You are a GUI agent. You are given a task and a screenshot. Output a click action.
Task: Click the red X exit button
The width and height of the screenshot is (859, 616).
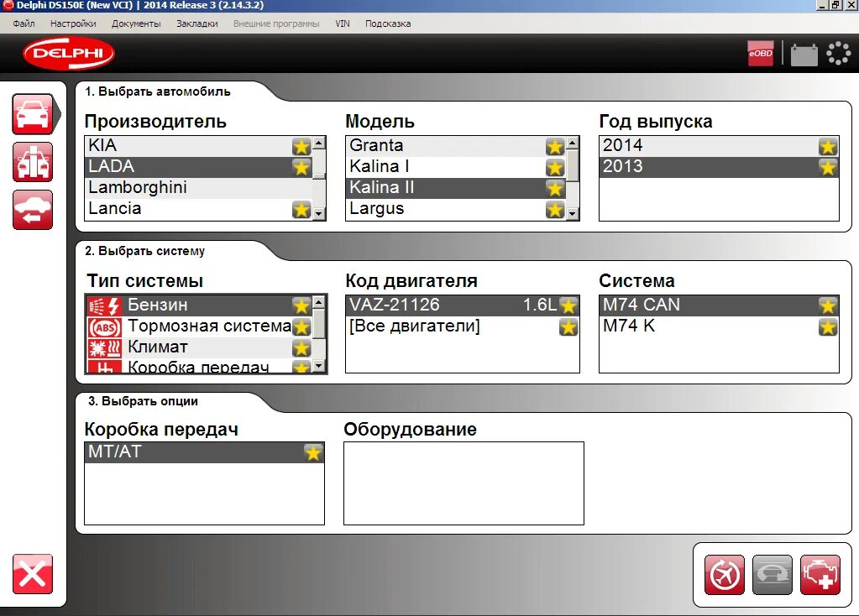click(33, 574)
